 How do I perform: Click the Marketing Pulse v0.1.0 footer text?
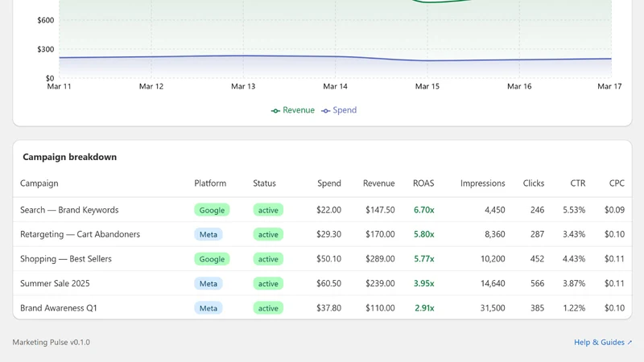click(x=51, y=343)
